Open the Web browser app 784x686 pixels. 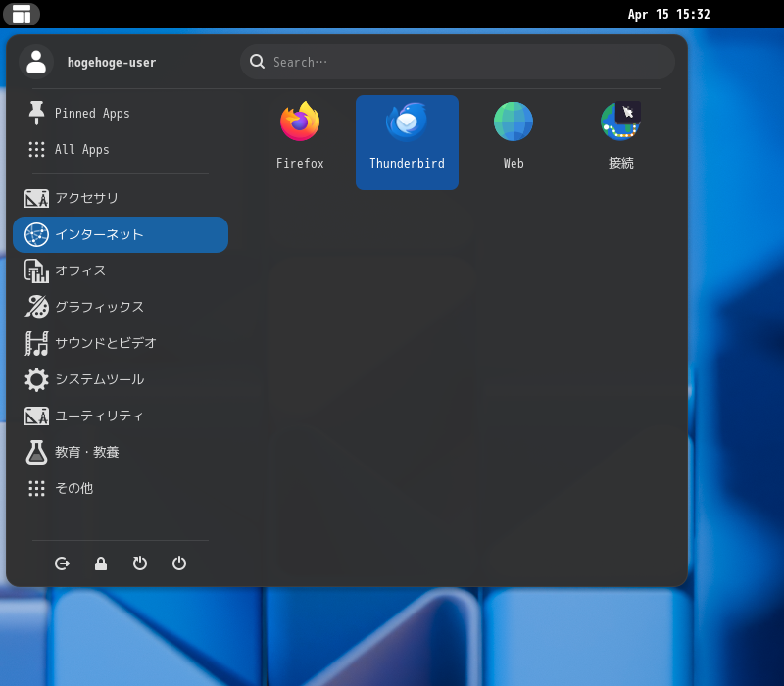pyautogui.click(x=514, y=142)
